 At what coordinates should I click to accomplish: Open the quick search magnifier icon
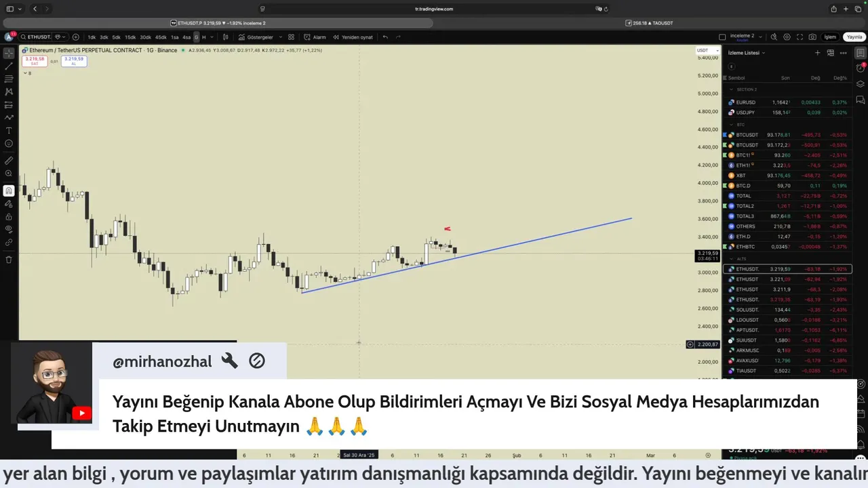(x=774, y=37)
